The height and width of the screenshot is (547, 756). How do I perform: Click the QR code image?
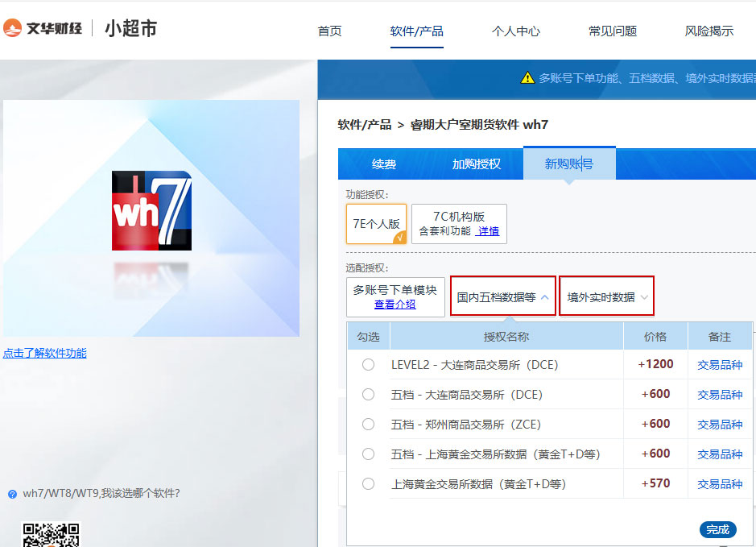point(50,535)
